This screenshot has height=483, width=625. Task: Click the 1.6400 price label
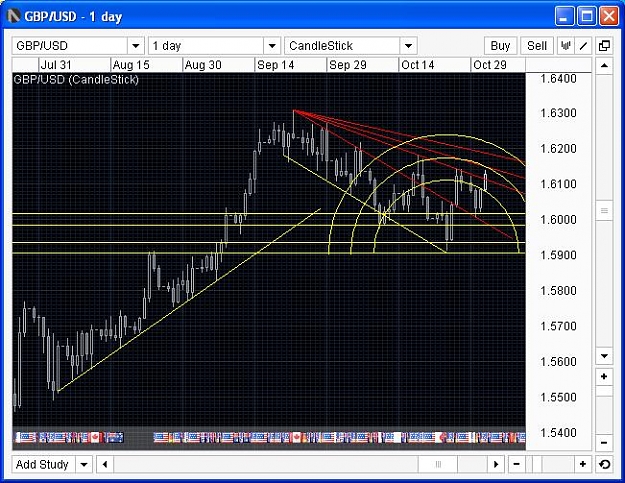point(558,79)
